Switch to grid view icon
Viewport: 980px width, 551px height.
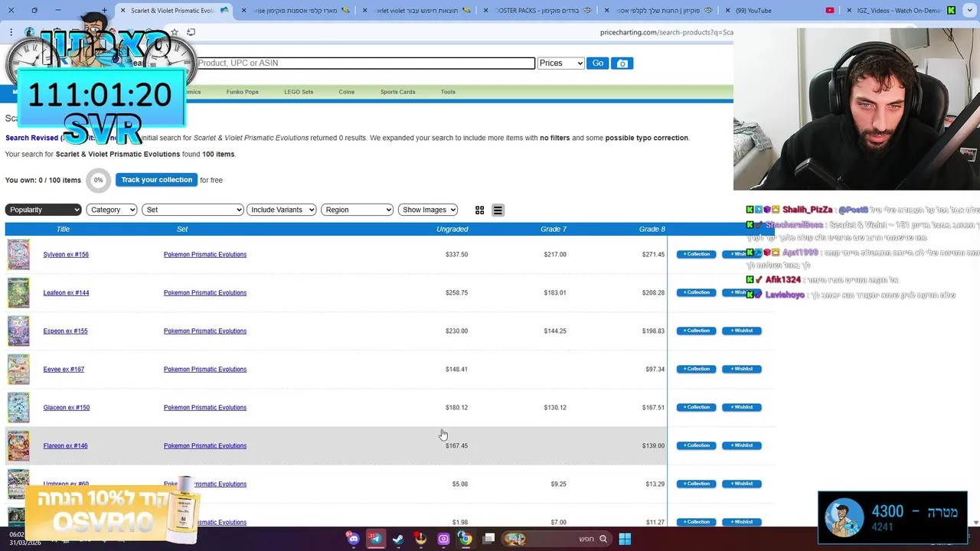479,210
